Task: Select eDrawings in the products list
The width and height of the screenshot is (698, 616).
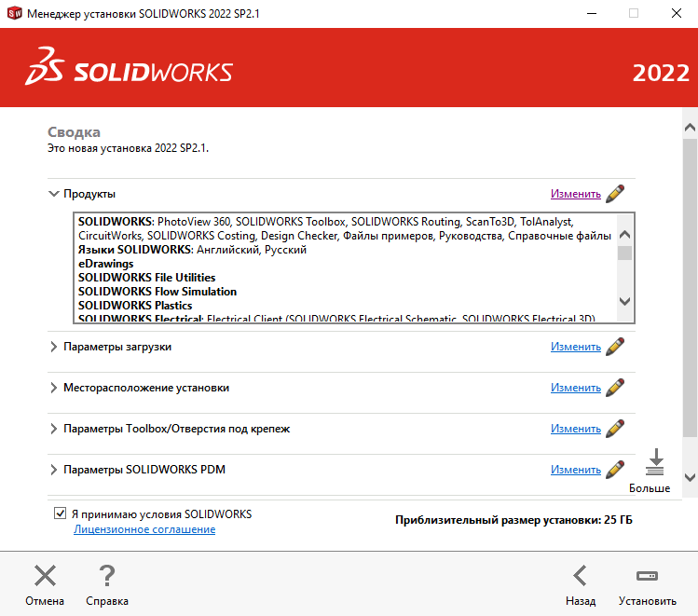Action: point(106,264)
